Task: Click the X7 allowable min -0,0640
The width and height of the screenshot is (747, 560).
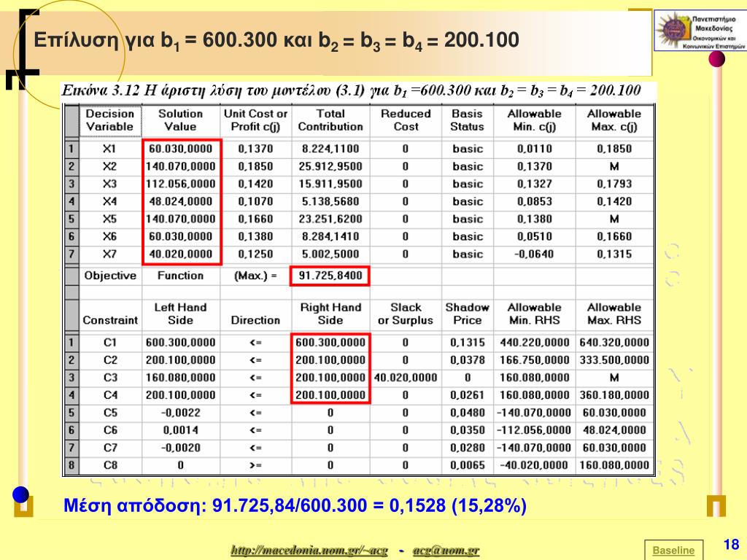Action: 534,254
